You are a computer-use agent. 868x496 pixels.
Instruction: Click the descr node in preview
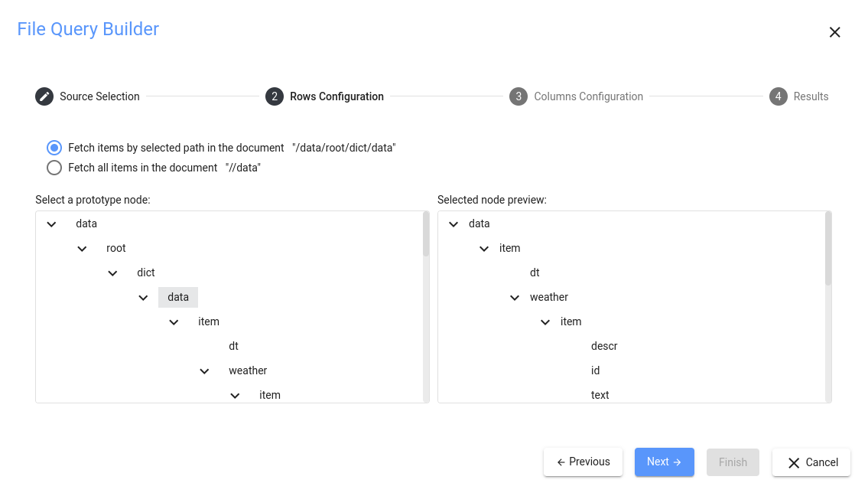click(x=603, y=346)
